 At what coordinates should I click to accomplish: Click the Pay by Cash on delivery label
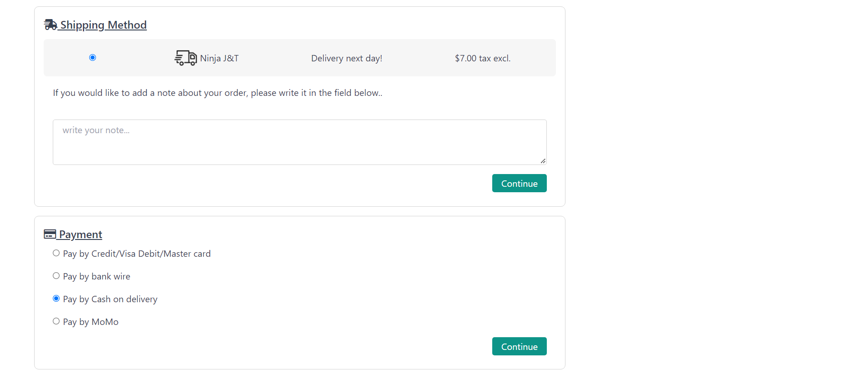[110, 299]
